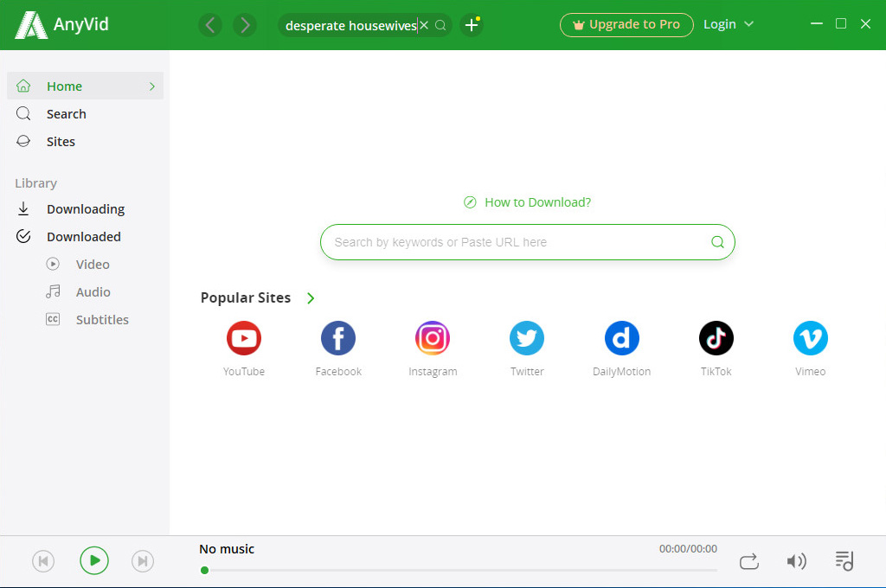
Task: Expand the Popular Sites arrow
Action: pos(311,298)
